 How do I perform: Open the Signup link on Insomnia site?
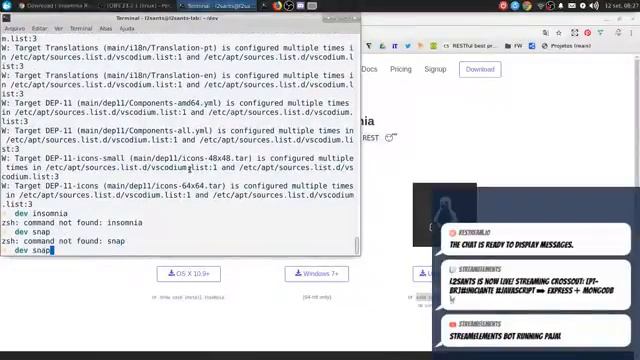tap(435, 69)
